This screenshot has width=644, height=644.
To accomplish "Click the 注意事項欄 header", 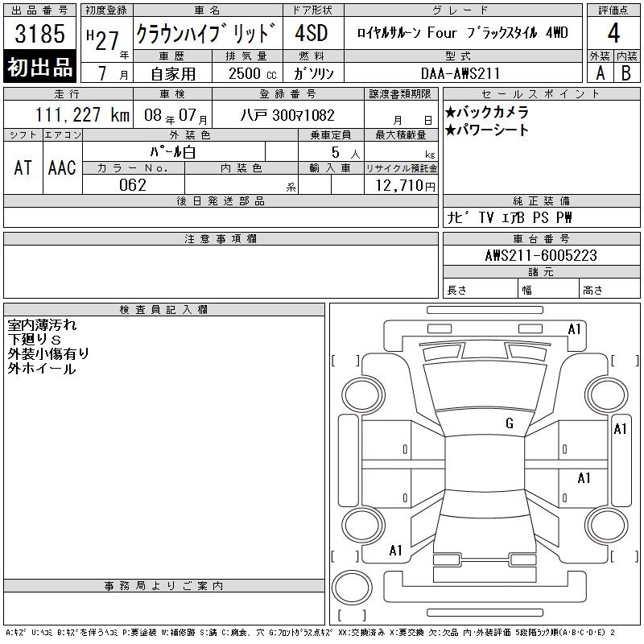I will point(221,238).
